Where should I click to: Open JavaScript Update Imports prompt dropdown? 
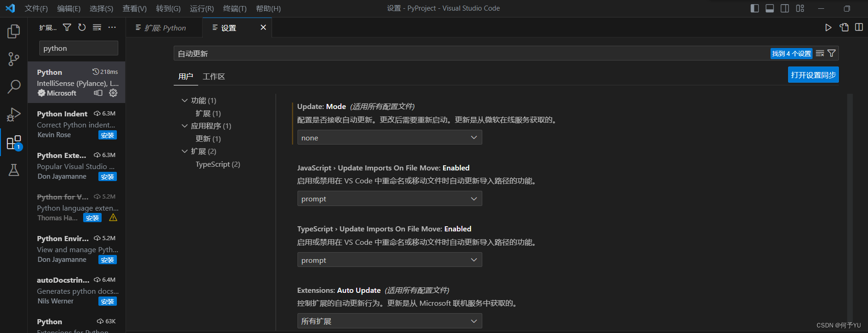[x=389, y=199]
